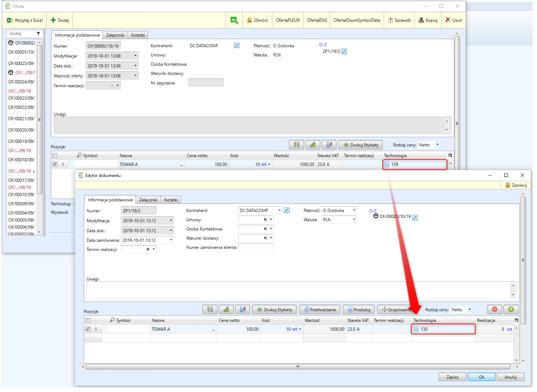Switch to Załączniki tab in Edytor dokumentu

pyautogui.click(x=148, y=200)
